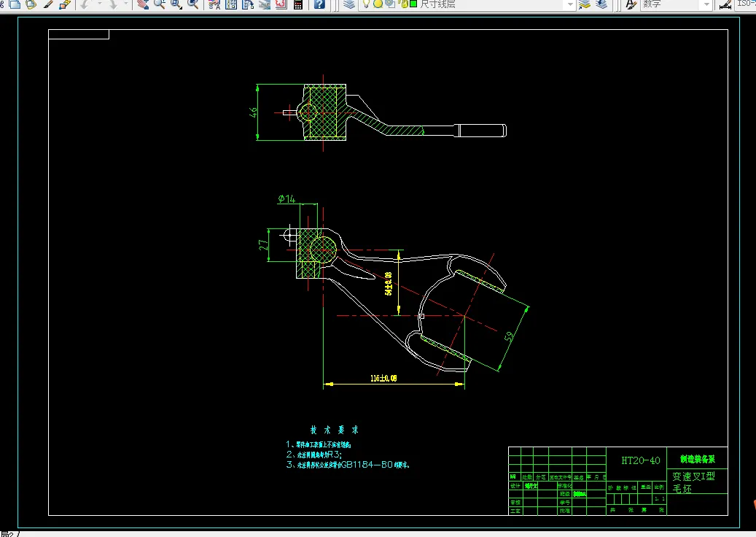
Task: Click the Layer Previous icon
Action: [601, 4]
